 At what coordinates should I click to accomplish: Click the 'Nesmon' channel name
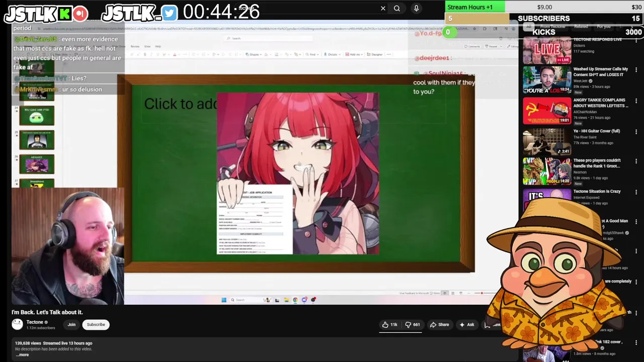pos(580,172)
